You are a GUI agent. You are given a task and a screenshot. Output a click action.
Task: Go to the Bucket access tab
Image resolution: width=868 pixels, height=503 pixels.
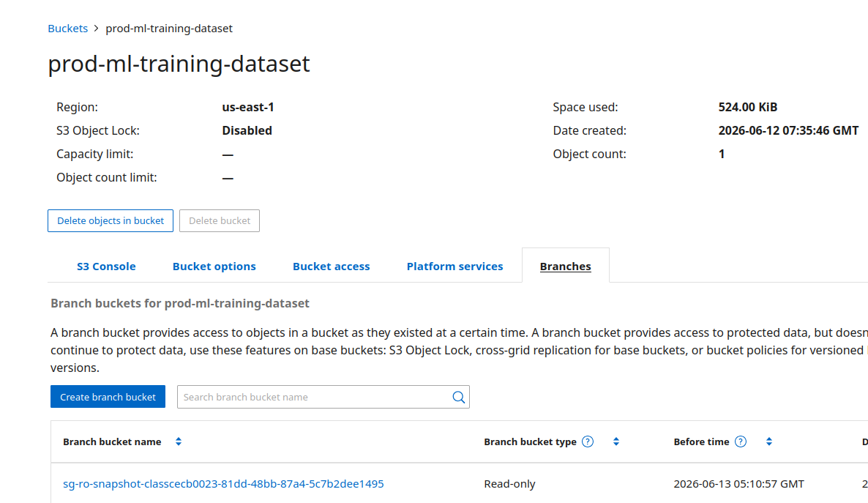point(331,267)
